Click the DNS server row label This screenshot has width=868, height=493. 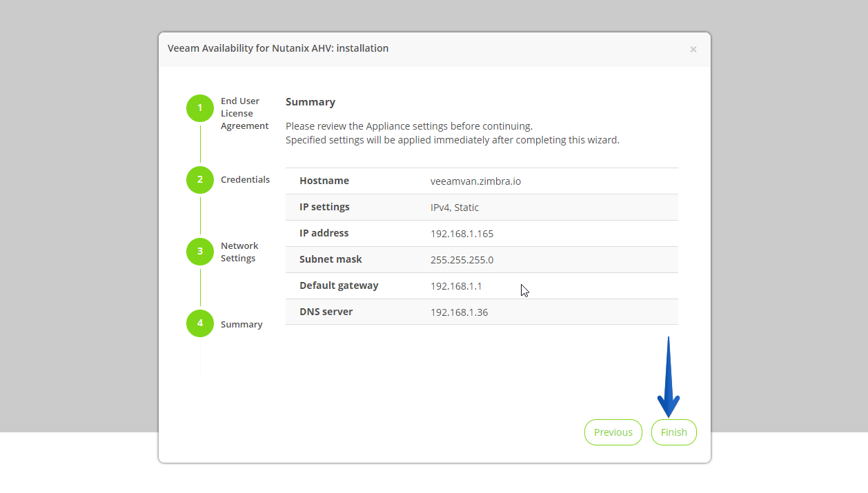[x=326, y=312]
